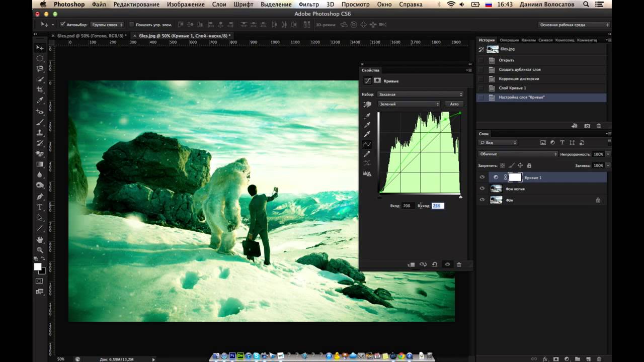Screen dimensions: 644x362
Task: Open the Изображение menu
Action: (186, 5)
